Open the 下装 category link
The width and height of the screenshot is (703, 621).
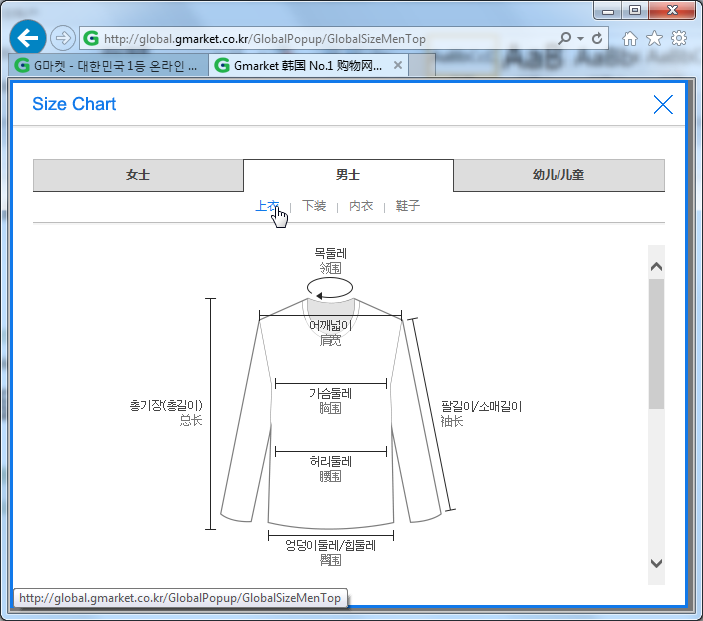click(x=314, y=206)
